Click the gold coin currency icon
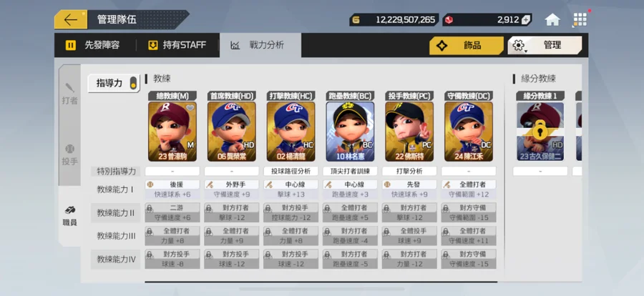Screen dimensions: 644x296 (356, 20)
